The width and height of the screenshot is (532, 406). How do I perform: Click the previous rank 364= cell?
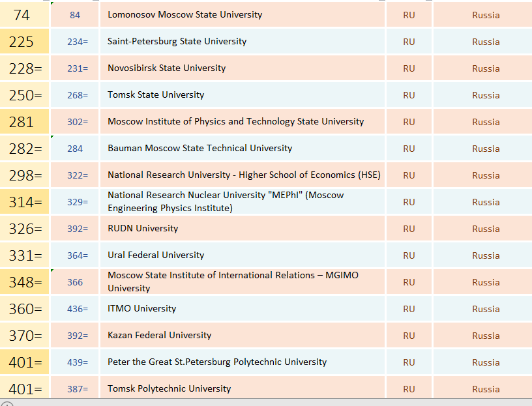coord(74,255)
